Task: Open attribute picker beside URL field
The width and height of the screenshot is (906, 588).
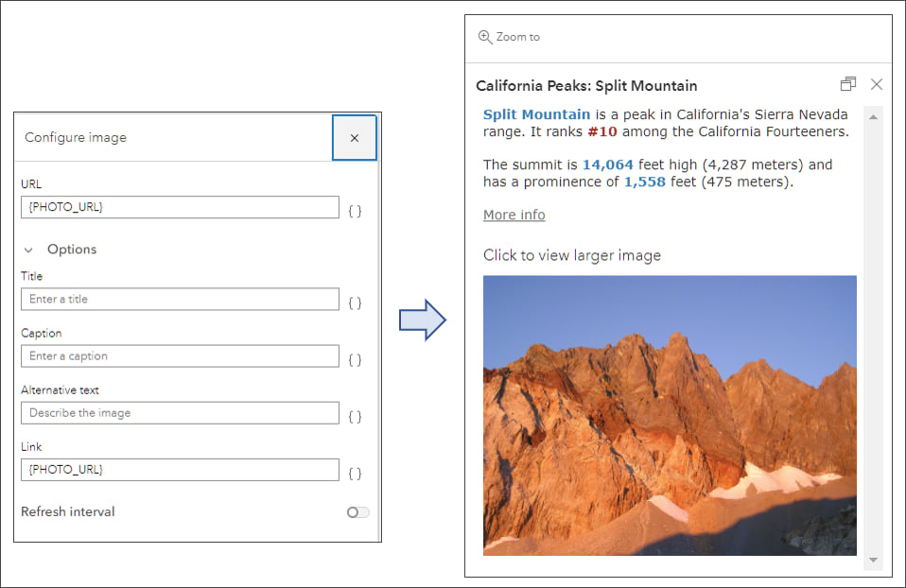Action: tap(355, 211)
